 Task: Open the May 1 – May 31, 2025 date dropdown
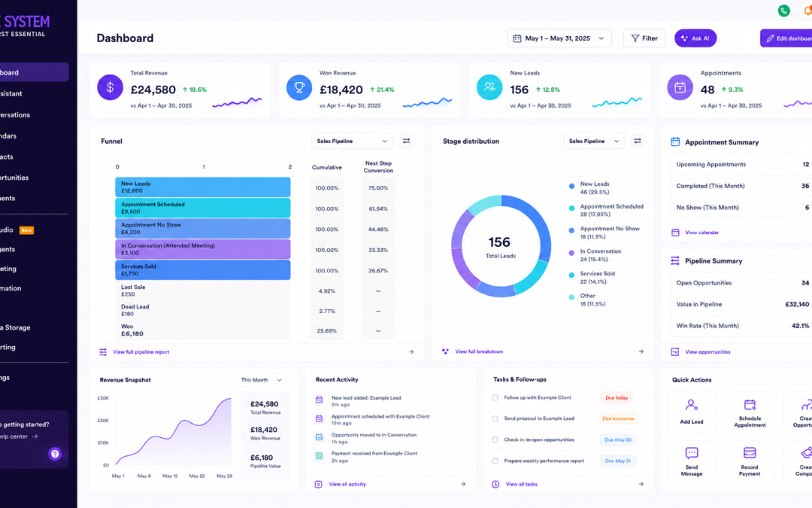(x=559, y=38)
